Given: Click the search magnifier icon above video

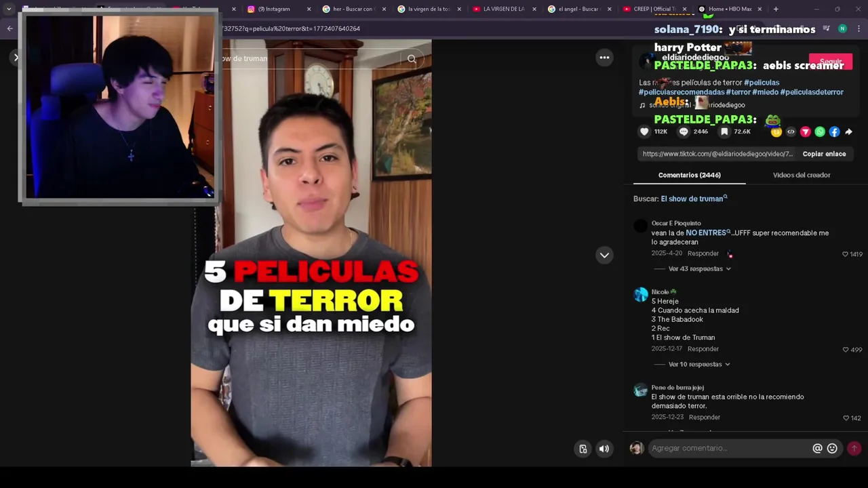Looking at the screenshot, I should click(x=412, y=59).
